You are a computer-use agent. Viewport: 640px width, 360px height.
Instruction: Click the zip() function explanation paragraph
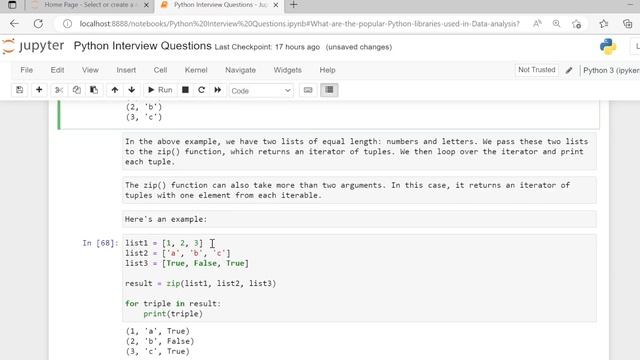[359, 190]
